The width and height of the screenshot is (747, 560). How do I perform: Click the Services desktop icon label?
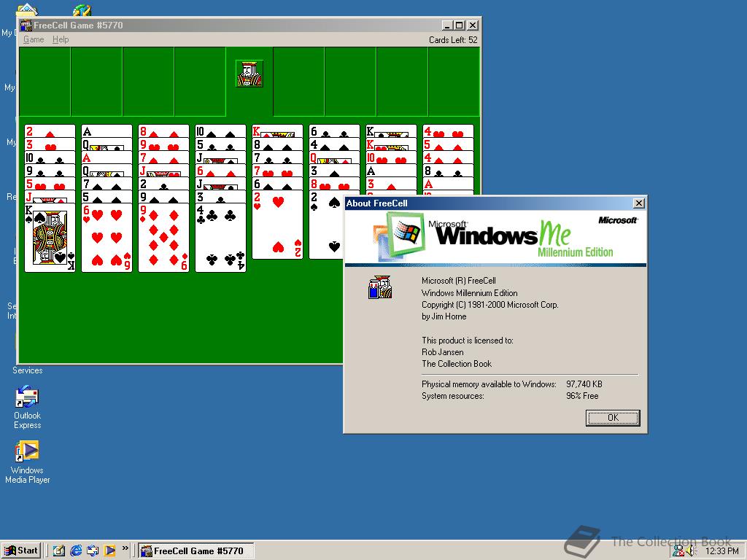[x=27, y=370]
